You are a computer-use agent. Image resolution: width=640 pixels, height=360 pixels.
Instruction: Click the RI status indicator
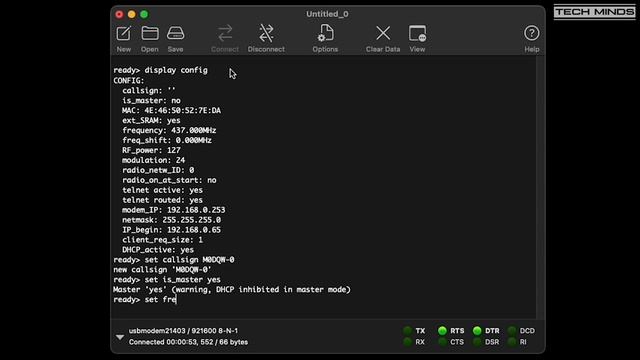512,342
